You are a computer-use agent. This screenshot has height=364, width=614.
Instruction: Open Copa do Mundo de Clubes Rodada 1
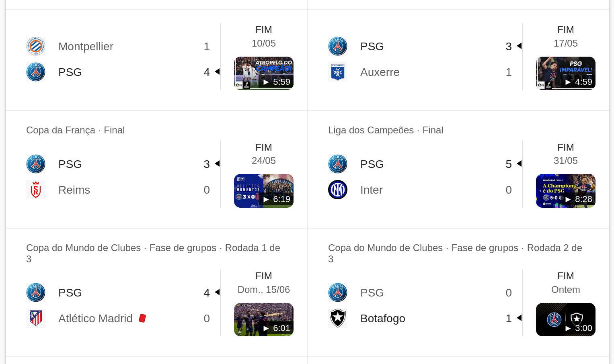[x=153, y=253]
